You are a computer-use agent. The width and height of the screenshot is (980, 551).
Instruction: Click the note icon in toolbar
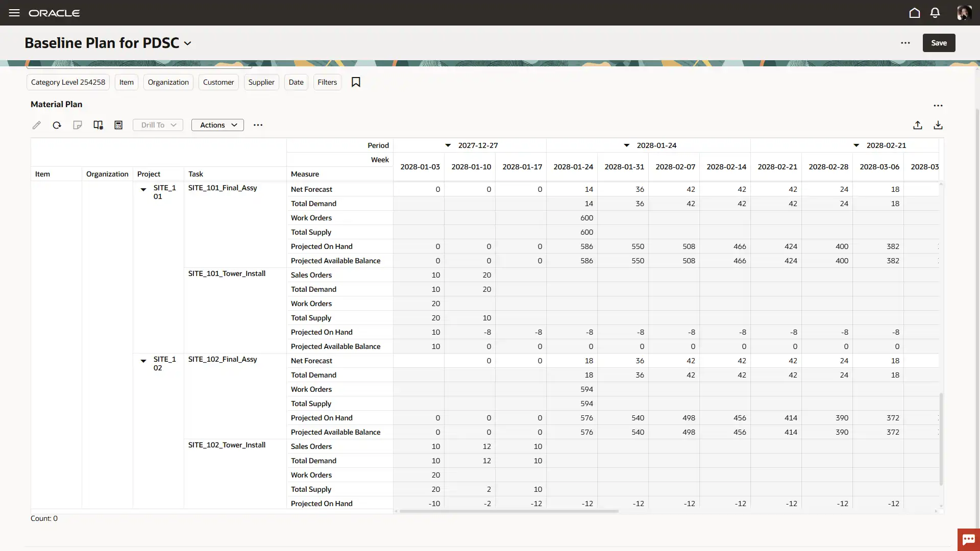[77, 125]
